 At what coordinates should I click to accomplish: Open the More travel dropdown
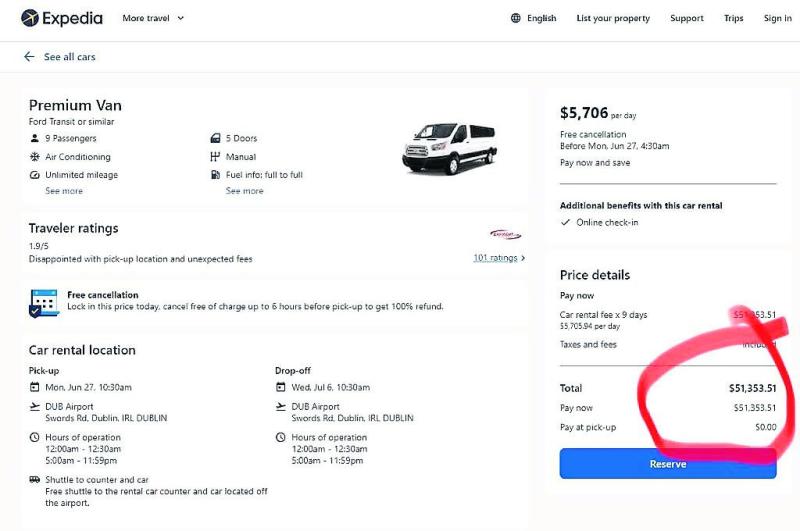point(153,18)
